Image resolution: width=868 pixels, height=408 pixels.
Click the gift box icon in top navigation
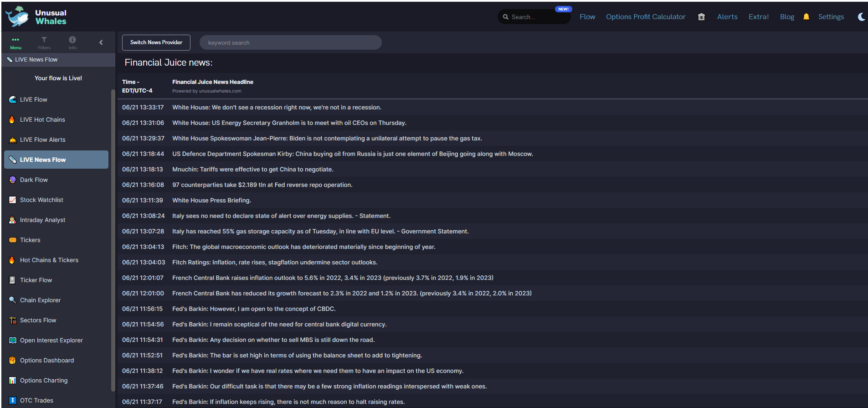pyautogui.click(x=701, y=17)
